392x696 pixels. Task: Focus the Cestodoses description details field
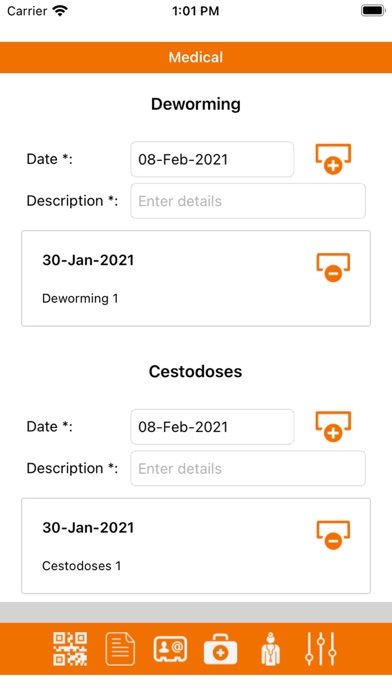click(x=248, y=469)
